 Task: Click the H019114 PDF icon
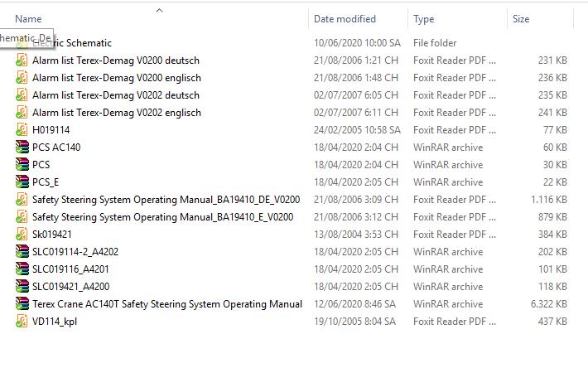coord(22,130)
